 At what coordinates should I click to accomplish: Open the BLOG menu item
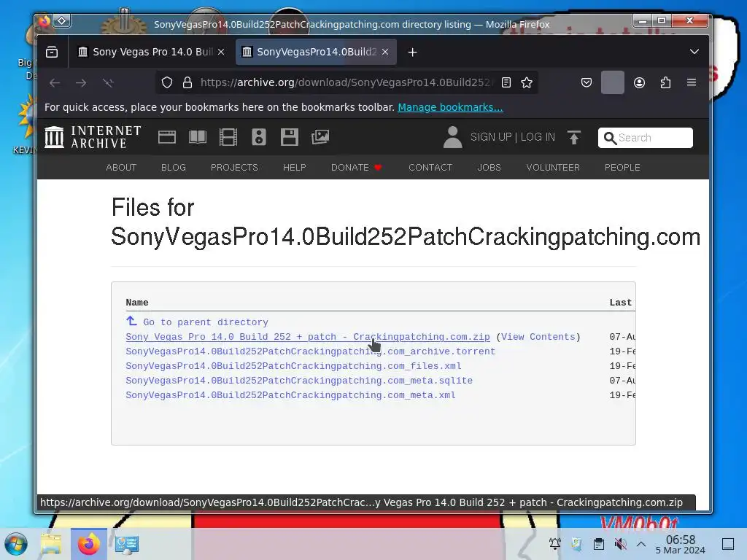coord(174,168)
